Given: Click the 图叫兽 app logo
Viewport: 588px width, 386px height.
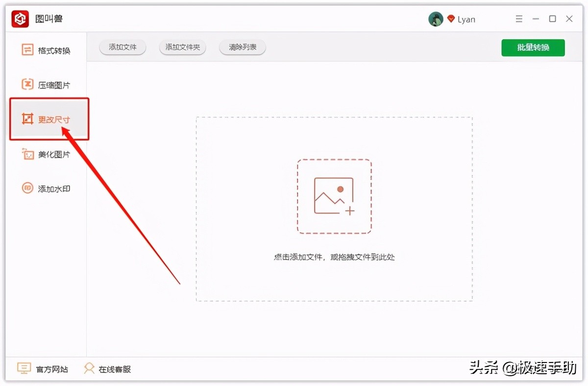Looking at the screenshot, I should pos(21,19).
